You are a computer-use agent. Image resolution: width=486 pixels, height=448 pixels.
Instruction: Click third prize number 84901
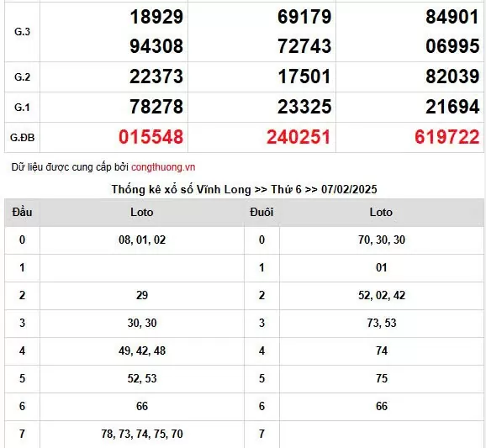tap(452, 17)
